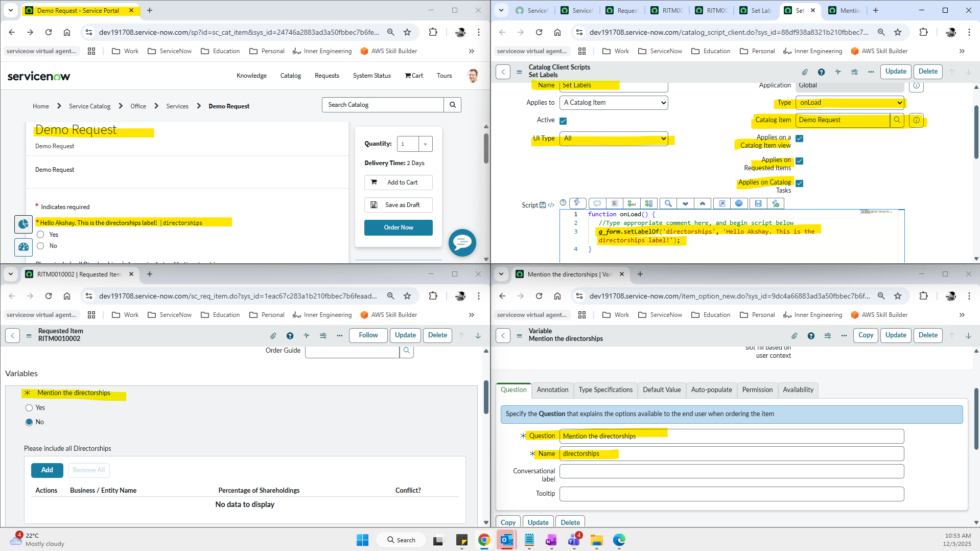Open the Default Value tab
The width and height of the screenshot is (980, 551).
(x=662, y=390)
